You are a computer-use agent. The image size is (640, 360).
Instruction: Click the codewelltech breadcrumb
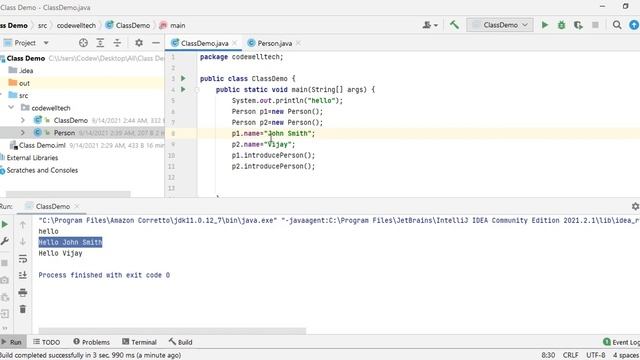pos(76,25)
